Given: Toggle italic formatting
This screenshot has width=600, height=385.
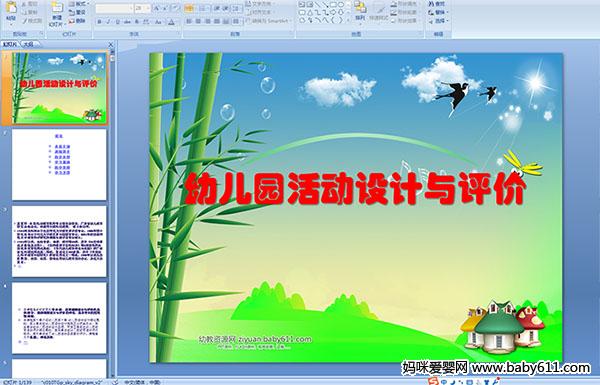Looking at the screenshot, I should [x=108, y=22].
